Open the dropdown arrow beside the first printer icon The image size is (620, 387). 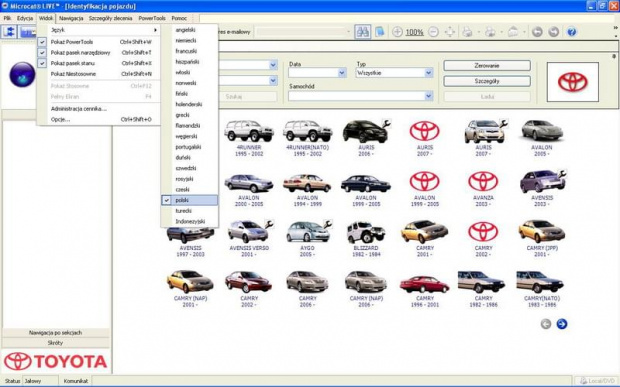click(478, 32)
